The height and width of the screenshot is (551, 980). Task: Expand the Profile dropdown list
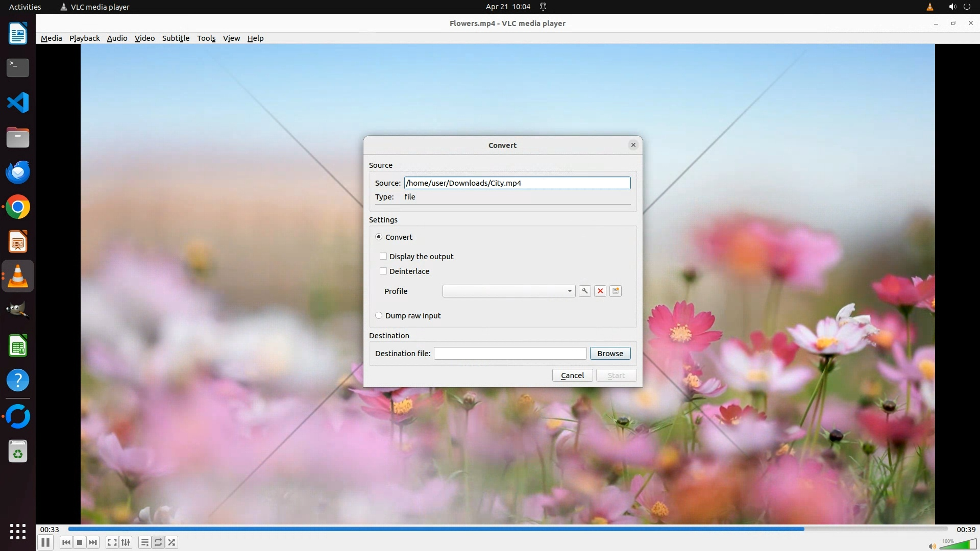click(508, 291)
